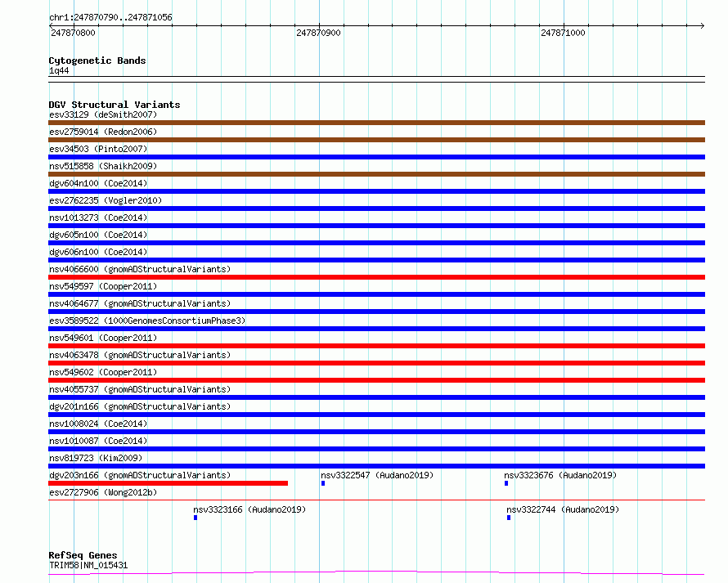728x583 pixels.
Task: Open the esv34503 (Pinto2007) variant
Action: (98, 149)
